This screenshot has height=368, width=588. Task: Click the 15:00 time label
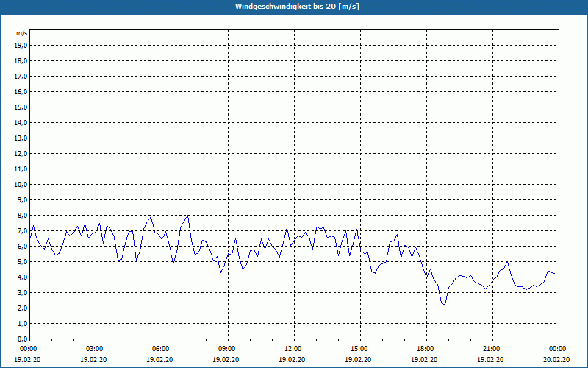[x=360, y=349]
